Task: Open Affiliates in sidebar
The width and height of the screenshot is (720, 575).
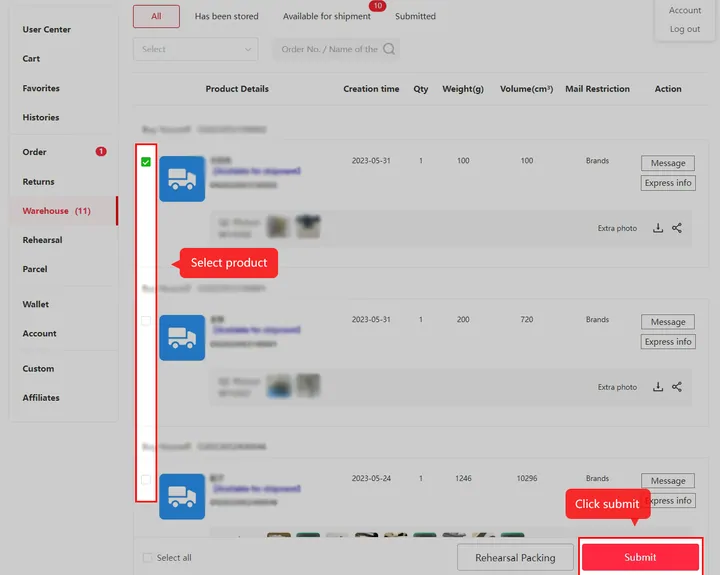Action: pos(41,398)
